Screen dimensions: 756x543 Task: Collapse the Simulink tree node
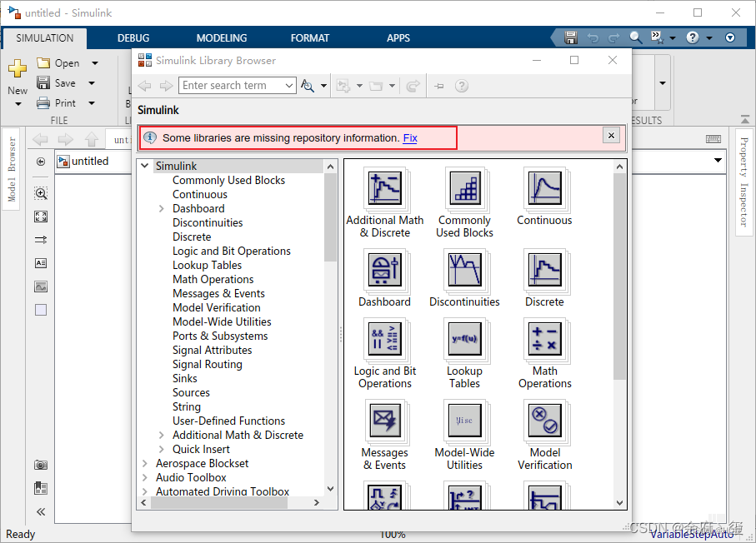[145, 166]
